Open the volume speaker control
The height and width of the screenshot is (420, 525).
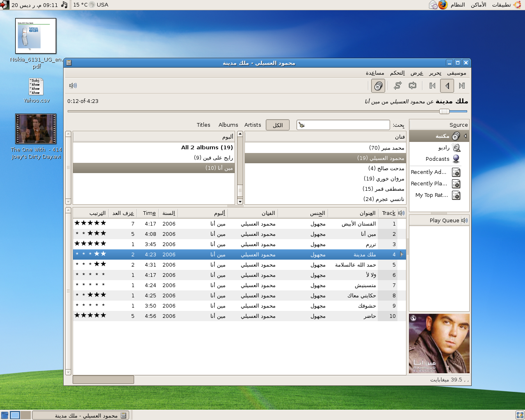(73, 86)
